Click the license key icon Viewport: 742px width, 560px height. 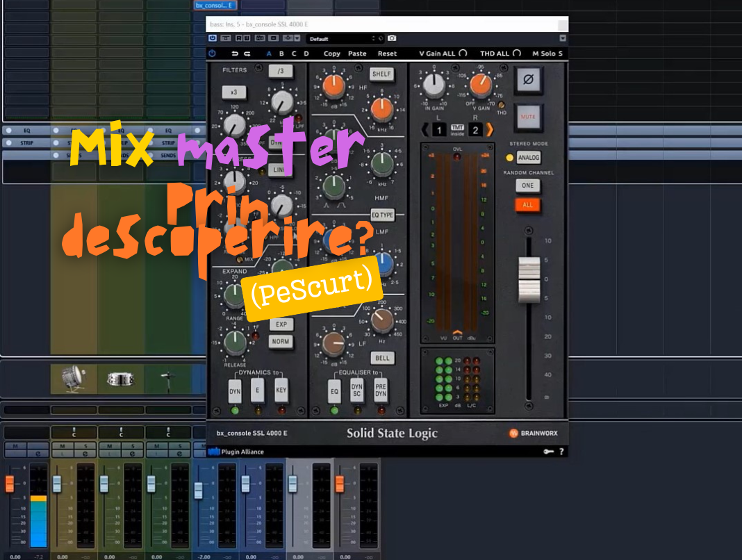pos(549,452)
